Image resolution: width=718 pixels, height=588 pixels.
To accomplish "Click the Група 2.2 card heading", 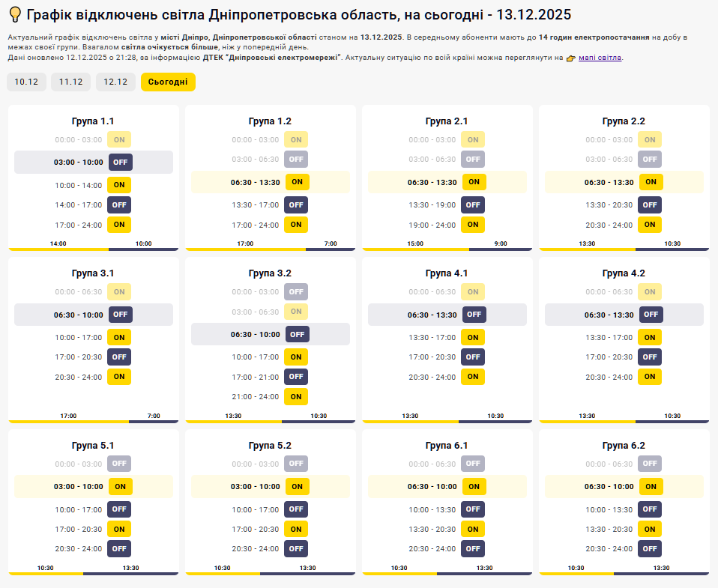I will (x=624, y=121).
